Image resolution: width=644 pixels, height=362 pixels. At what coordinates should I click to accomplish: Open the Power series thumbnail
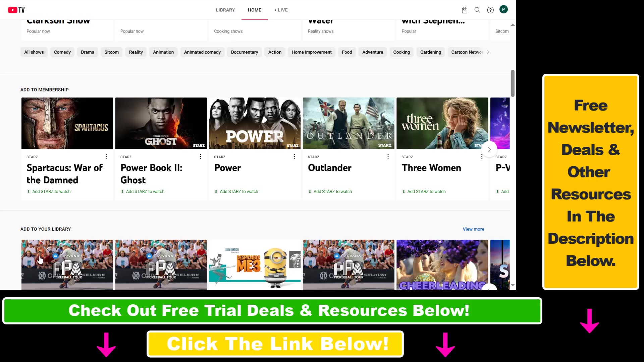(x=255, y=123)
